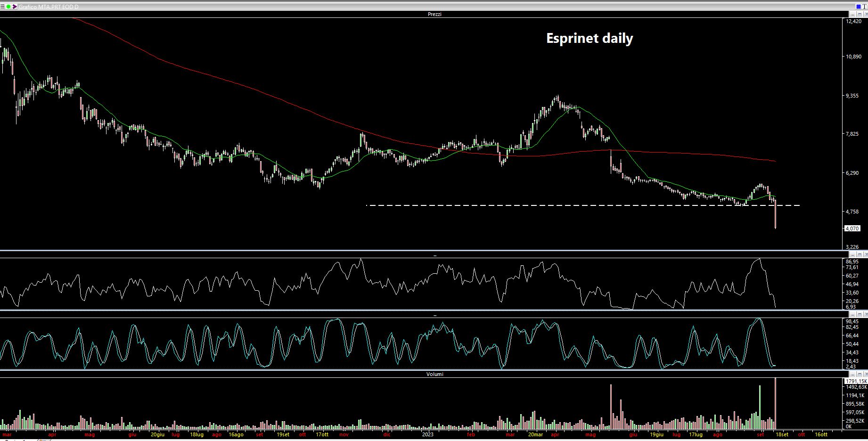Click the last long red candle

tap(776, 215)
